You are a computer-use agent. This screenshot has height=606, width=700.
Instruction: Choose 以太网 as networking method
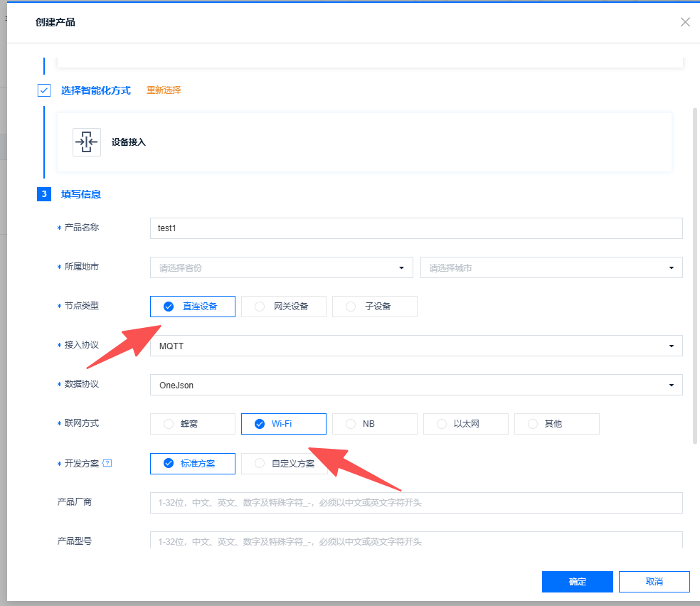[x=466, y=424]
